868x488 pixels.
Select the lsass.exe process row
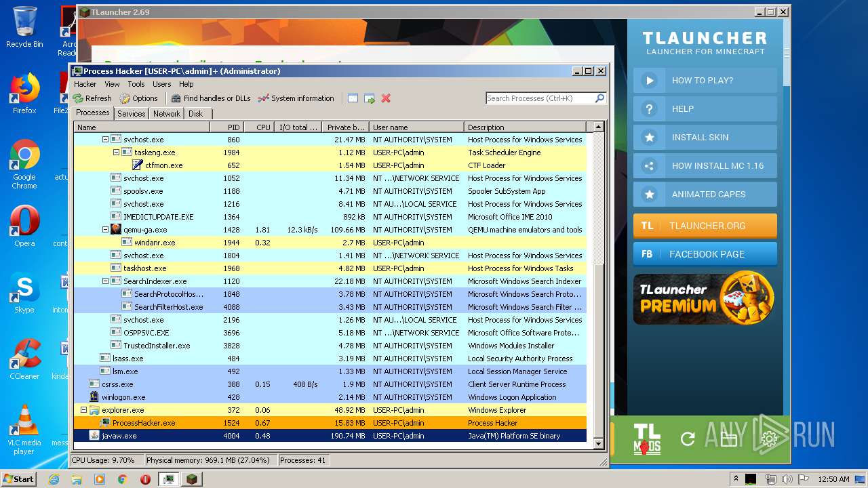[x=330, y=359]
